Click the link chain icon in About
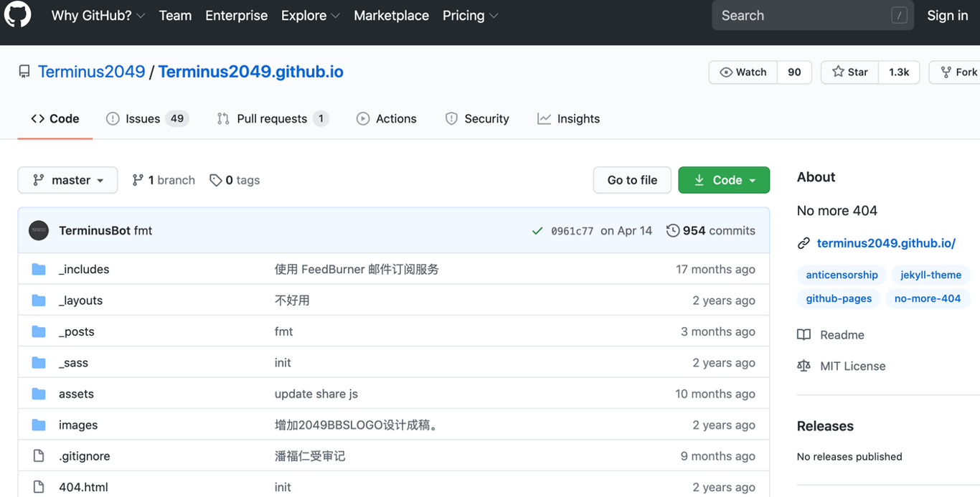This screenshot has height=497, width=980. pyautogui.click(x=804, y=243)
